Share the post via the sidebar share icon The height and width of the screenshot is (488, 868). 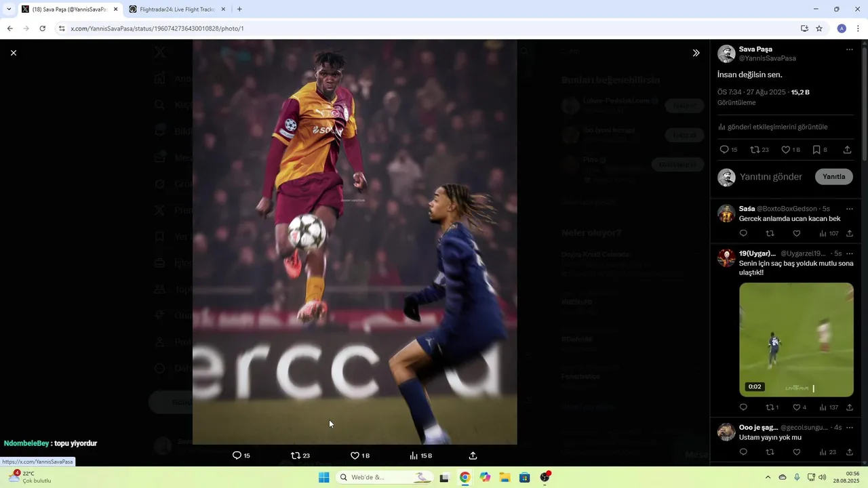point(847,150)
